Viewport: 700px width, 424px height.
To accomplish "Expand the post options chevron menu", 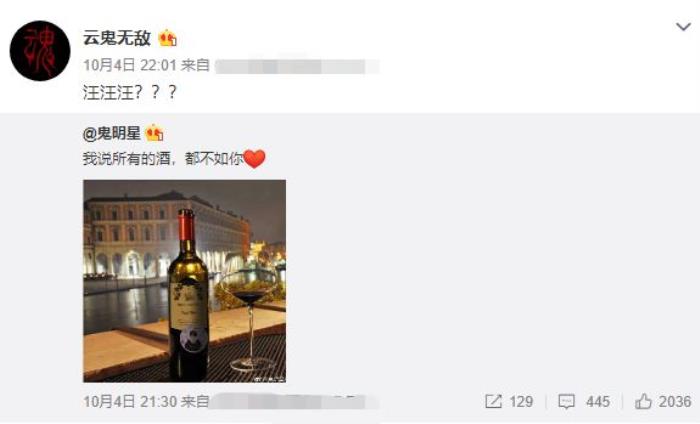I will click(683, 27).
